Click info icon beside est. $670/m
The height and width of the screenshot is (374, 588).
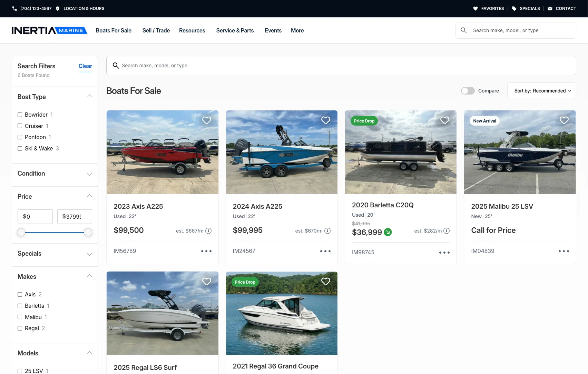click(x=327, y=231)
